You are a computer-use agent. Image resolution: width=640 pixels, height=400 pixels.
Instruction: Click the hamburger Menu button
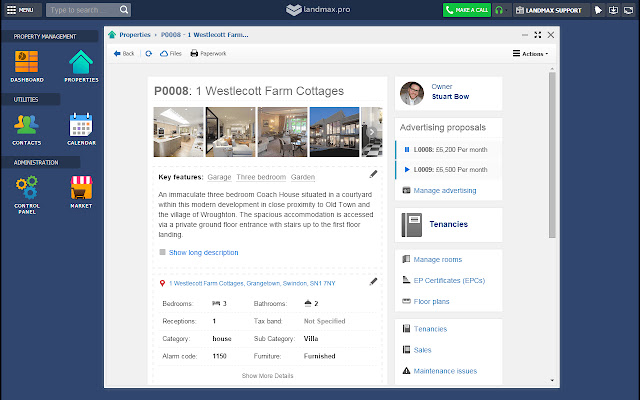pos(21,10)
